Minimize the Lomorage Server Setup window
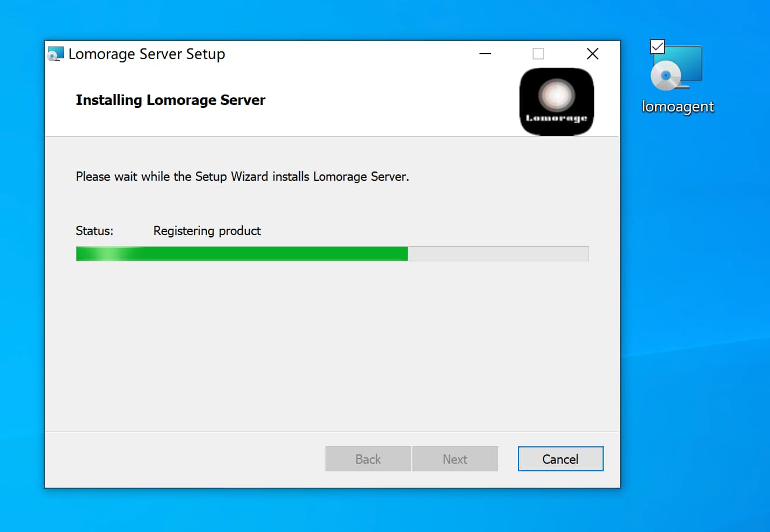Viewport: 770px width, 532px height. (x=485, y=54)
